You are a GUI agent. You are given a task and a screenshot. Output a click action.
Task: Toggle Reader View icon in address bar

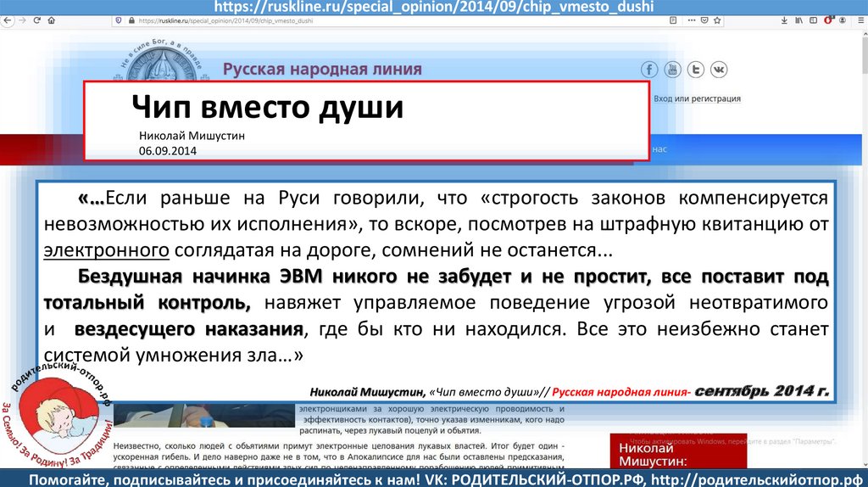point(673,20)
